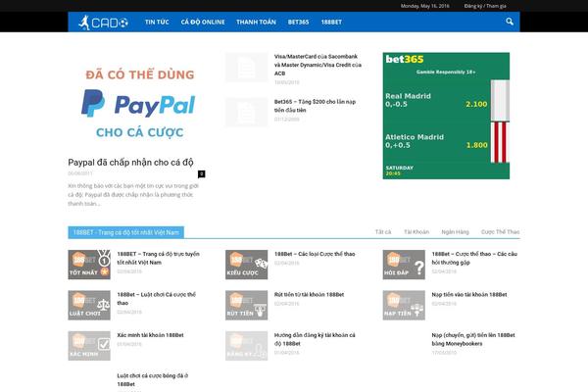Open the search magnifier icon

(x=510, y=22)
